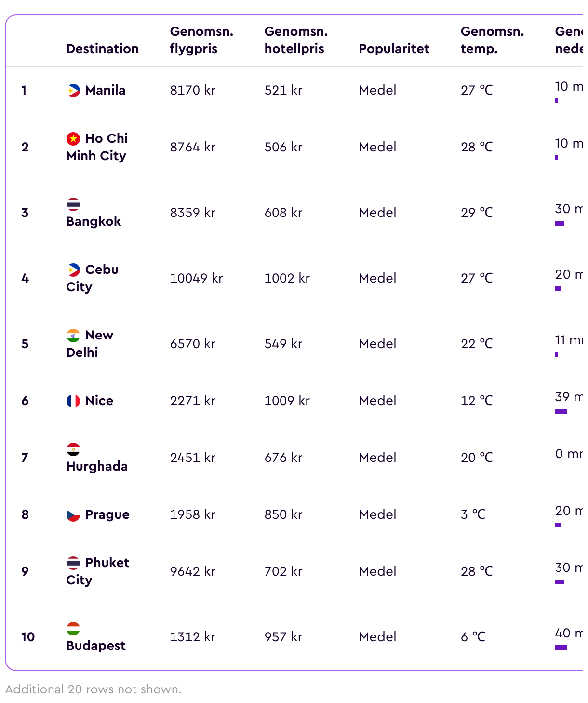This screenshot has width=588, height=703.
Task: Click the Thailand flag above Bangkok
Action: pos(73,204)
